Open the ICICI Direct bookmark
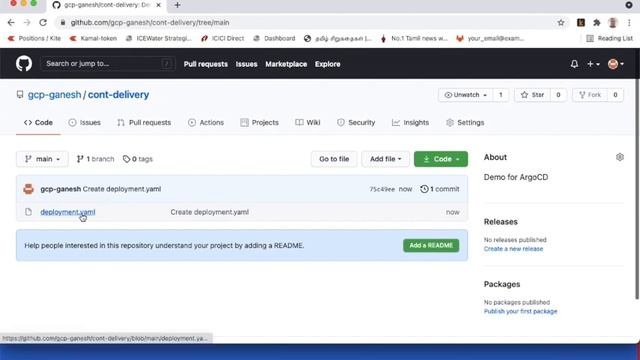The height and width of the screenshot is (360, 640). pos(223,38)
